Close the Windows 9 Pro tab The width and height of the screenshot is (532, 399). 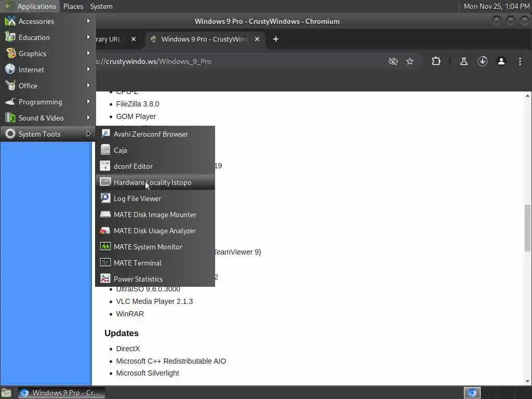point(257,39)
